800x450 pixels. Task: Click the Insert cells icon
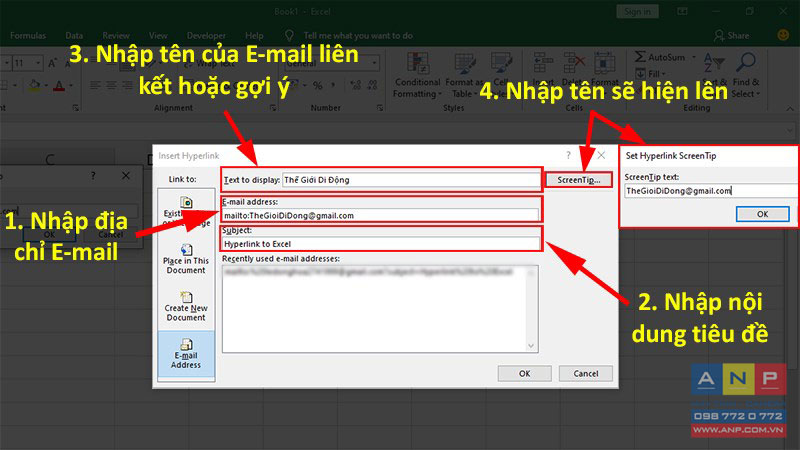tap(543, 63)
